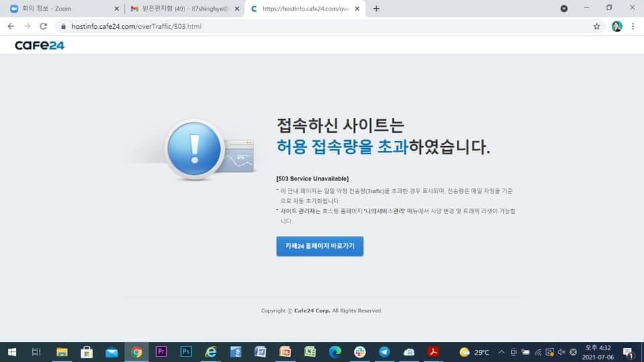Open Hangul word processor in taskbar

pyautogui.click(x=235, y=352)
